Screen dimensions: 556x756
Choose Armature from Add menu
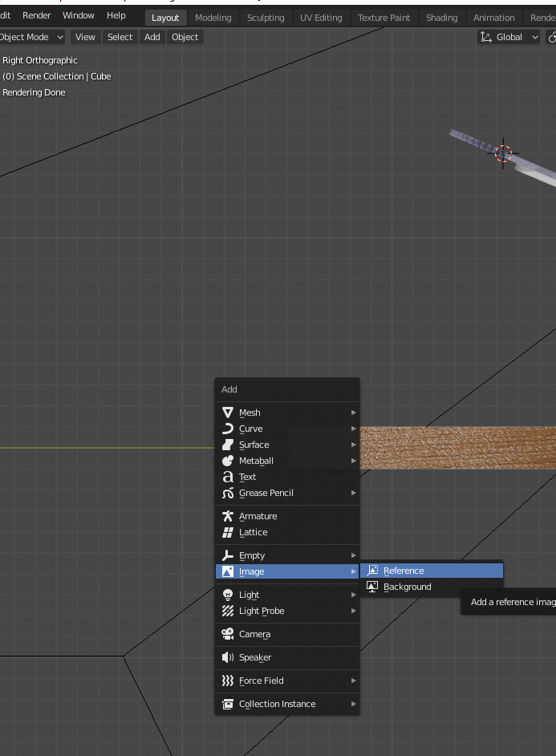tap(287, 516)
